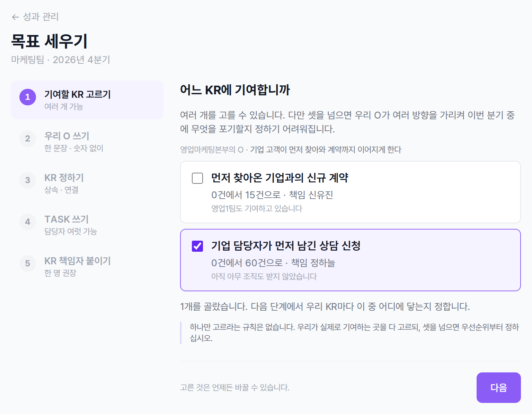Screen dimensions: 532x414
Task: Click the 마케팅팀 · 2026년 4분기 subtitle
Action: pyautogui.click(x=61, y=60)
